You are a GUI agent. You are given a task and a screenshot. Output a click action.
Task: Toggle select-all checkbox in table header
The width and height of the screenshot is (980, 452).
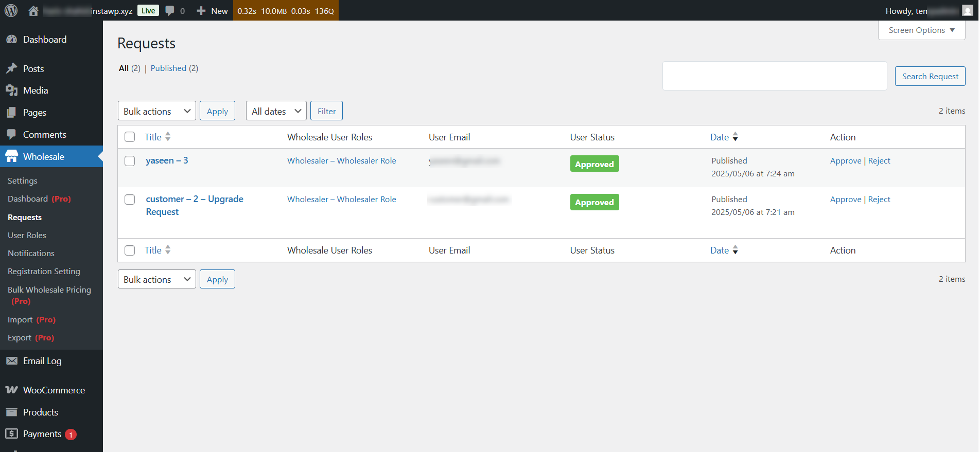tap(130, 137)
